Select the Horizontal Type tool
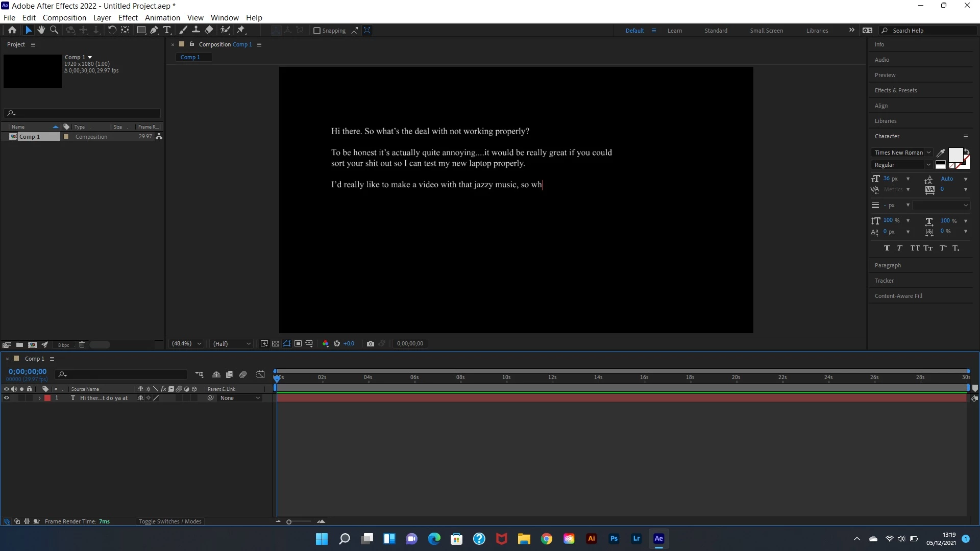The height and width of the screenshot is (551, 980). [x=167, y=30]
